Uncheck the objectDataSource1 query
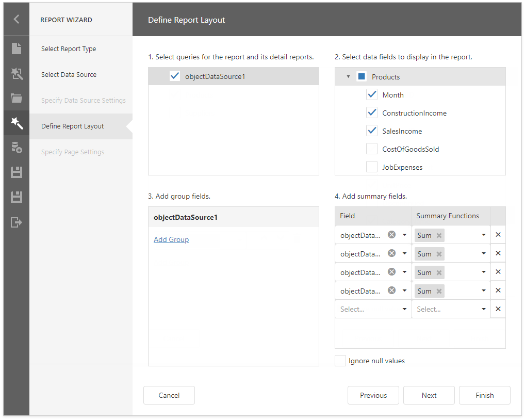Viewport: 525px width, 420px height. [x=175, y=76]
